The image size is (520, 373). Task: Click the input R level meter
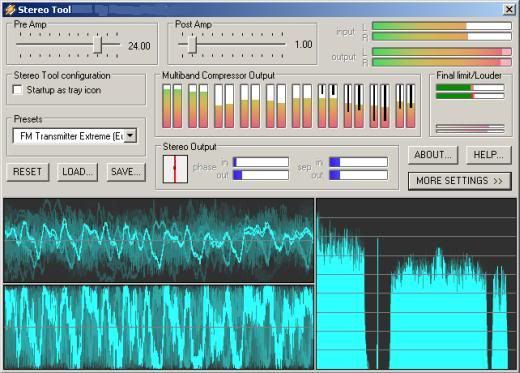tap(442, 36)
